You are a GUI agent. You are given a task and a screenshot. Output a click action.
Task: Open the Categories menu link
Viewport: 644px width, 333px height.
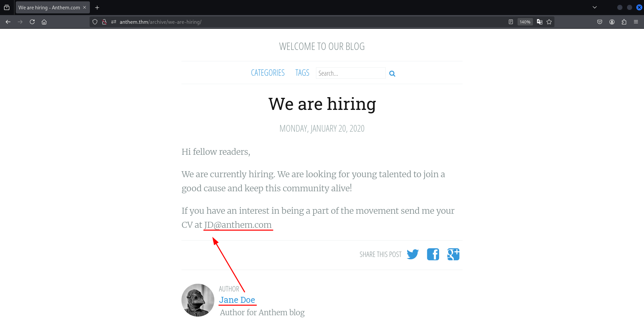pos(268,73)
